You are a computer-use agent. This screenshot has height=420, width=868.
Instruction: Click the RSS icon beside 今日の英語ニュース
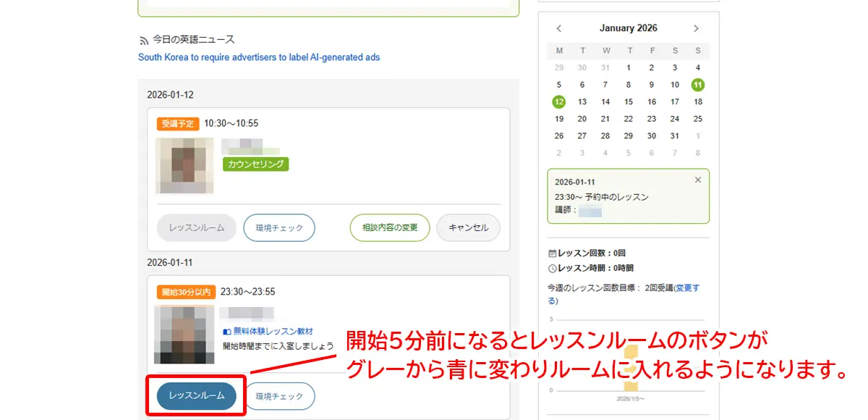coord(144,41)
